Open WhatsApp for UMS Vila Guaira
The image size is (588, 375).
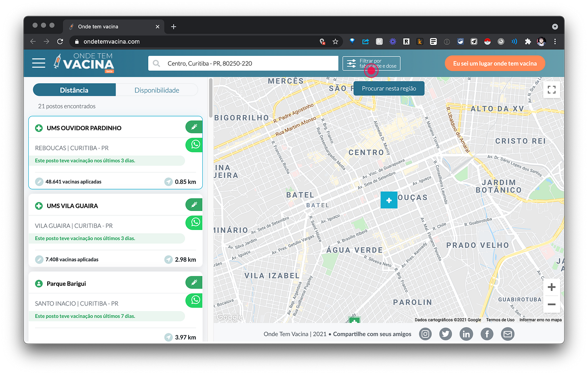click(x=194, y=222)
